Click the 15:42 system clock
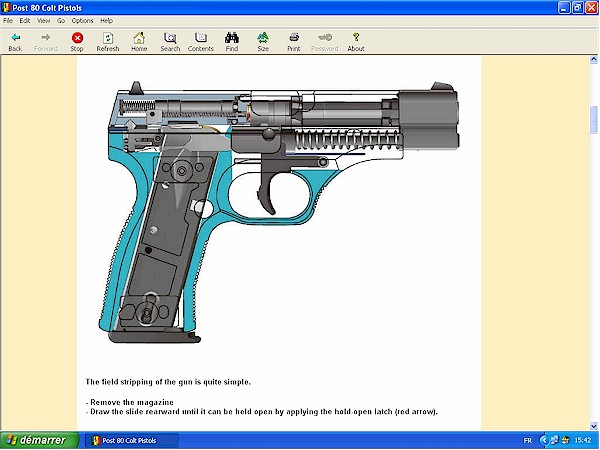The width and height of the screenshot is (600, 450). coord(583,440)
